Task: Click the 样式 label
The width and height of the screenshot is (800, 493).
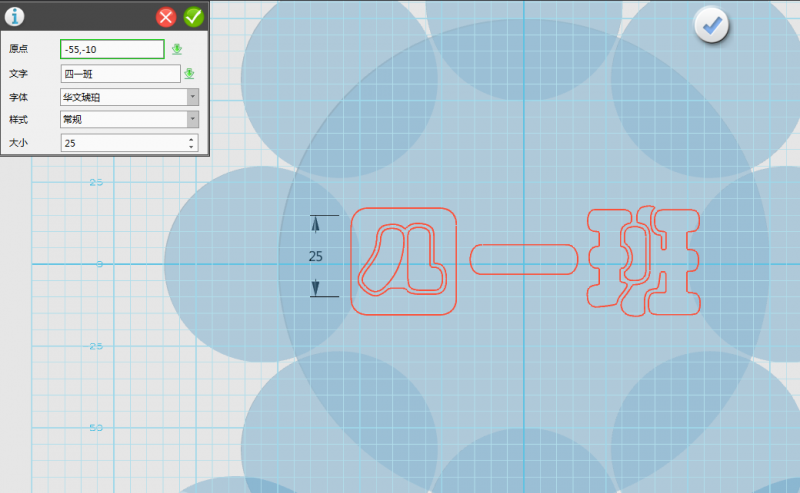Action: click(18, 119)
